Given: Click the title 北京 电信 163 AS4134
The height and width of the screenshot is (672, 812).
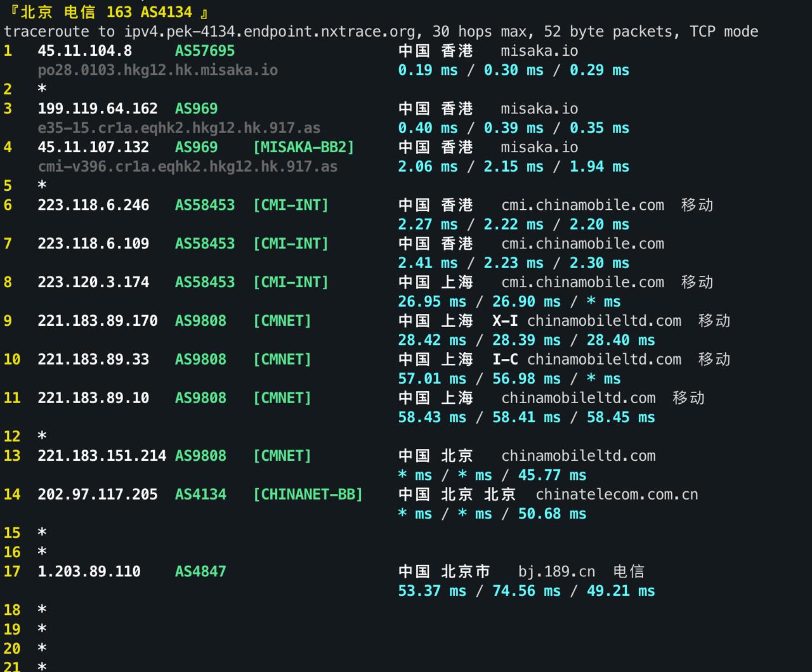Looking at the screenshot, I should 108,11.
